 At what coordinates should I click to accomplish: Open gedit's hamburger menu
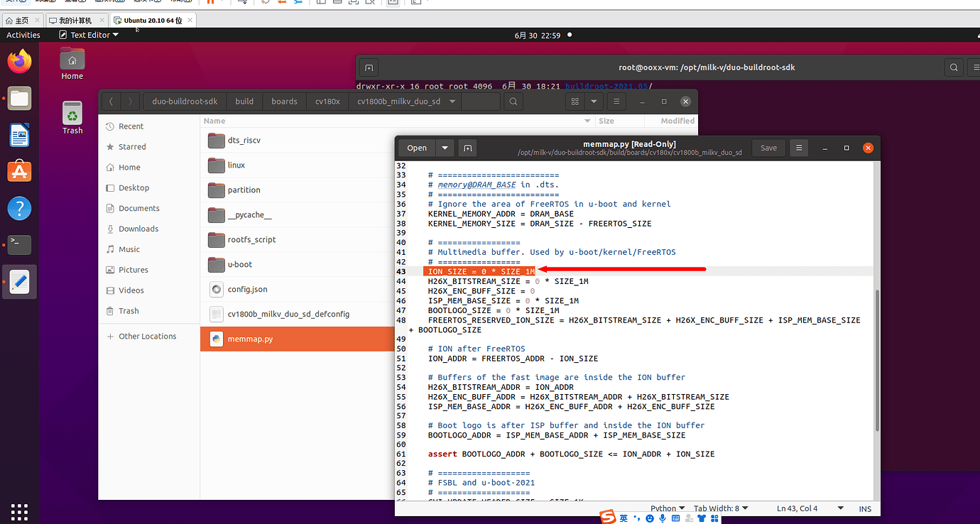[798, 148]
